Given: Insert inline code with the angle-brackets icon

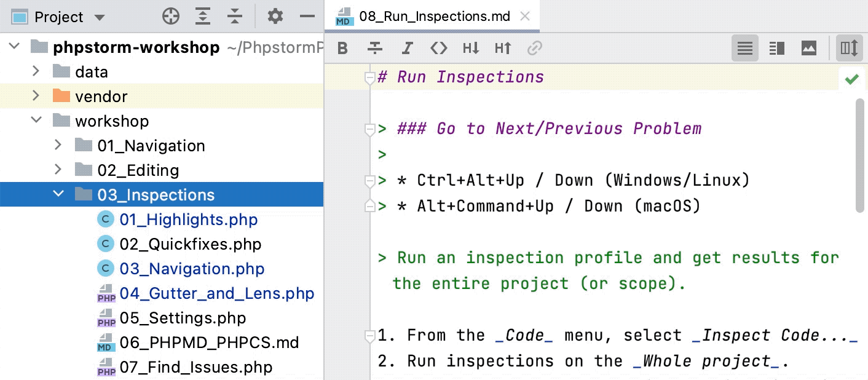Looking at the screenshot, I should (439, 48).
